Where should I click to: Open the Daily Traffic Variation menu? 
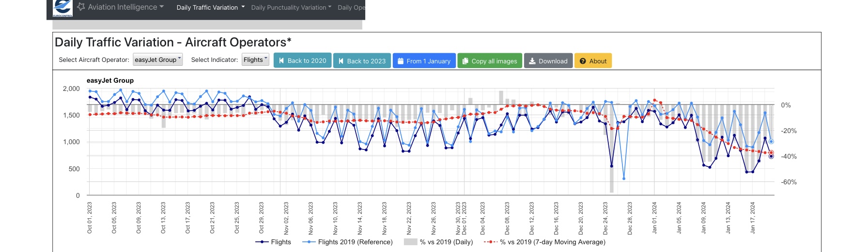point(210,7)
